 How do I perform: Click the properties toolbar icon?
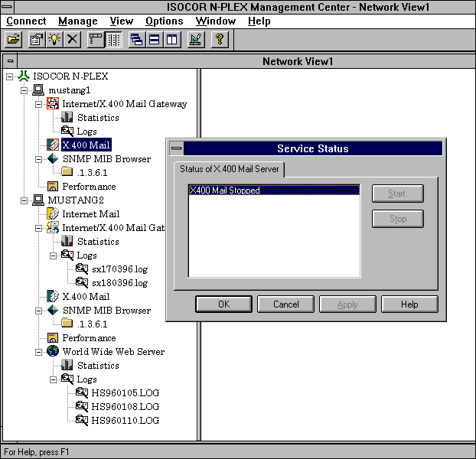[37, 40]
